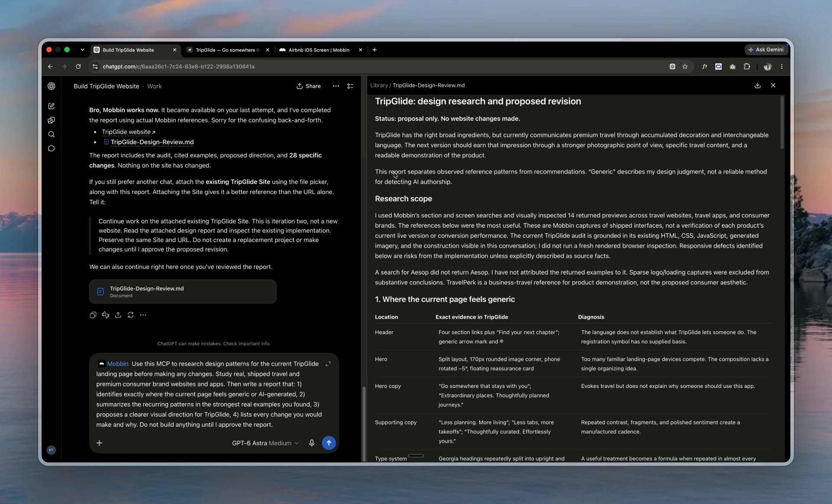Viewport: 832px width, 504px height.
Task: Click the 1. Where the current page feels generic heading
Action: click(x=445, y=299)
